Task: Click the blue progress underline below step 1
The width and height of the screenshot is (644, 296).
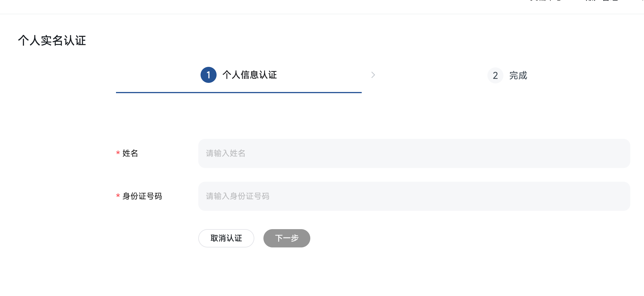Action: pyautogui.click(x=239, y=93)
